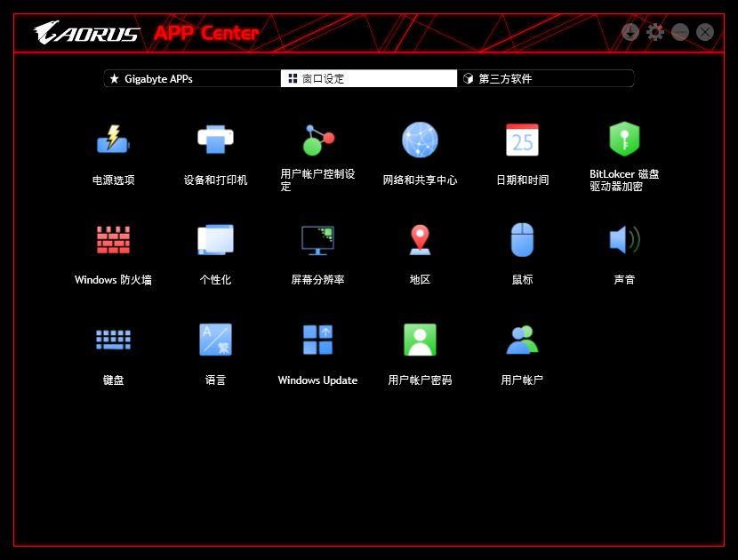Open 网络和共享中心 globe icon
Image resolution: width=738 pixels, height=560 pixels.
(x=420, y=140)
